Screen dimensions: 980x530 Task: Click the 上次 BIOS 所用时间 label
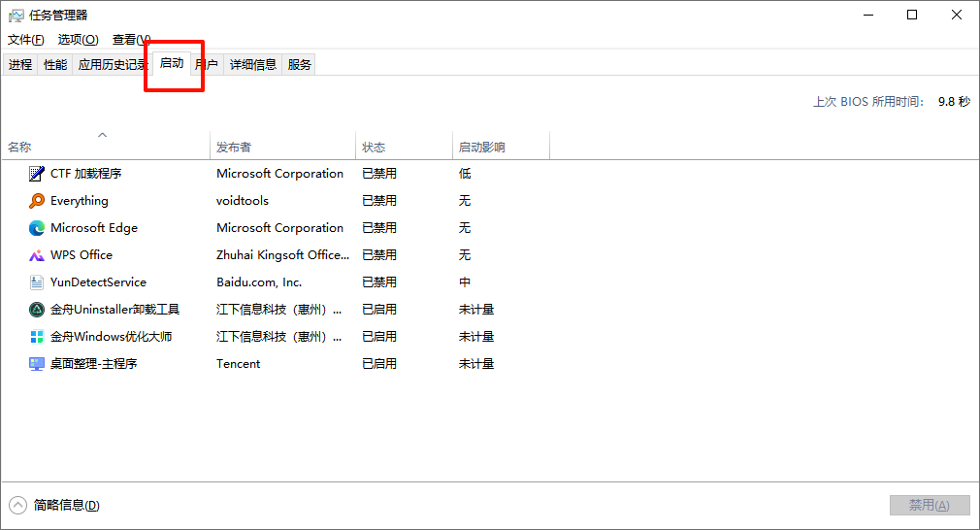tap(868, 102)
